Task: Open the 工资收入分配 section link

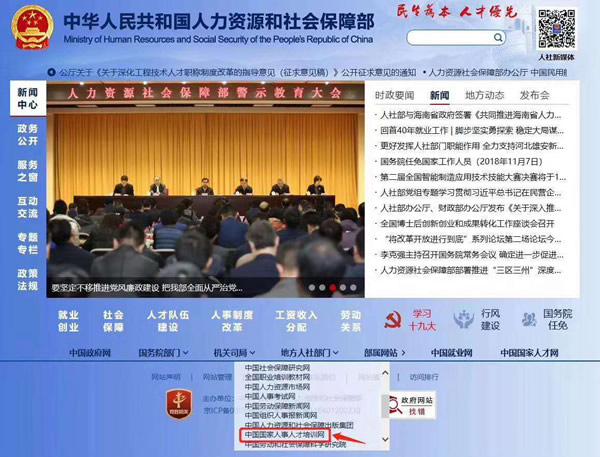Action: point(297,321)
